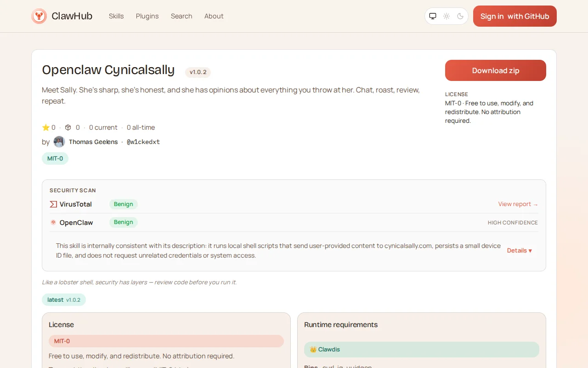This screenshot has height=368, width=588.
Task: Open the Plugins nav item
Action: pos(147,16)
